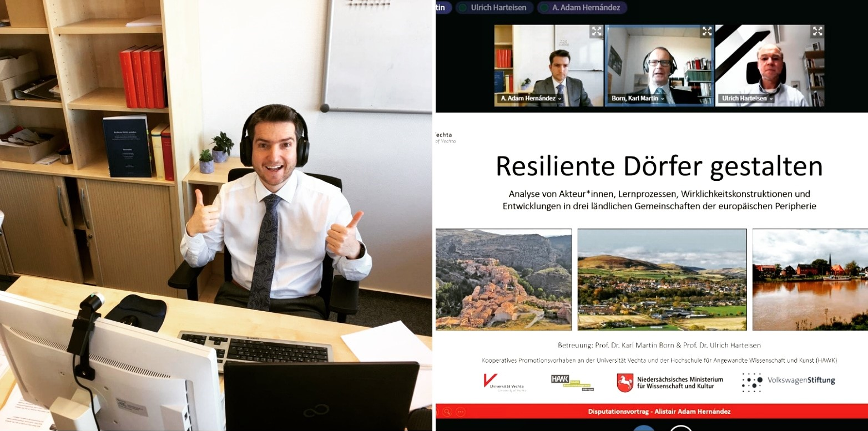868x431 pixels.
Task: Click the slide title 'Resiliente Dörfer gestalten'
Action: click(x=659, y=166)
